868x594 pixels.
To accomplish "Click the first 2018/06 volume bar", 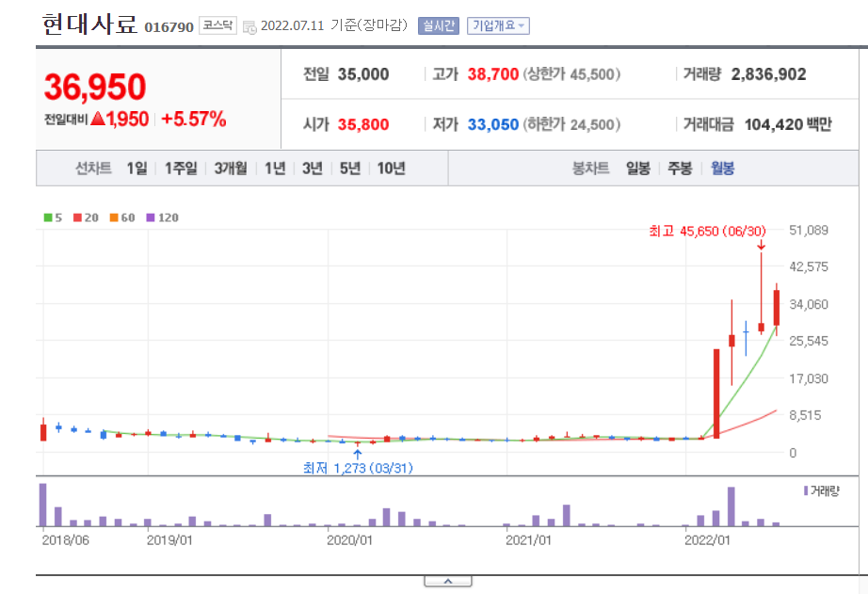I will coord(43,505).
